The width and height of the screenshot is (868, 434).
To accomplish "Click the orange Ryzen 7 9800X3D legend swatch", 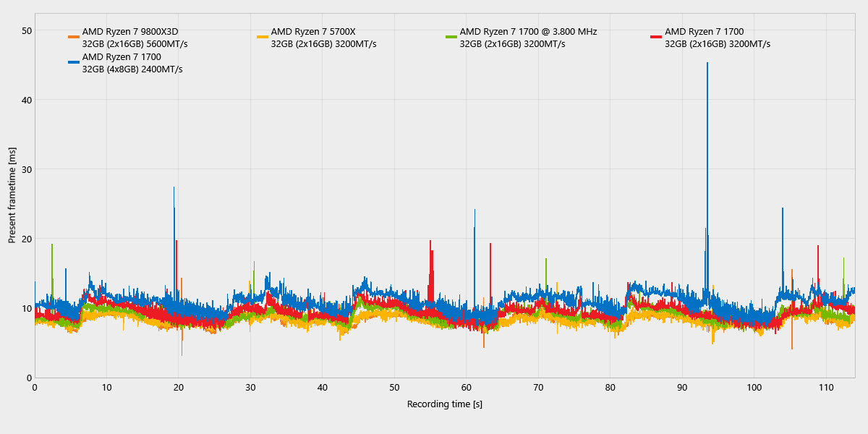I will [x=74, y=37].
